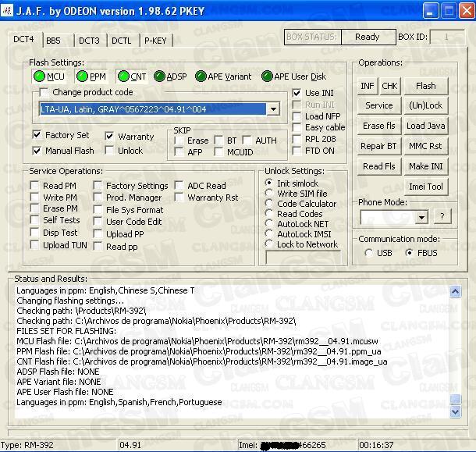476x452 pixels.
Task: Click the green CNT flash file indicator
Action: click(123, 77)
